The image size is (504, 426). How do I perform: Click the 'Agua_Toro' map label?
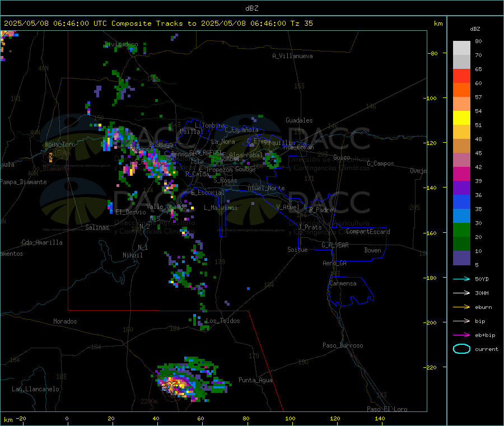pyautogui.click(x=60, y=144)
